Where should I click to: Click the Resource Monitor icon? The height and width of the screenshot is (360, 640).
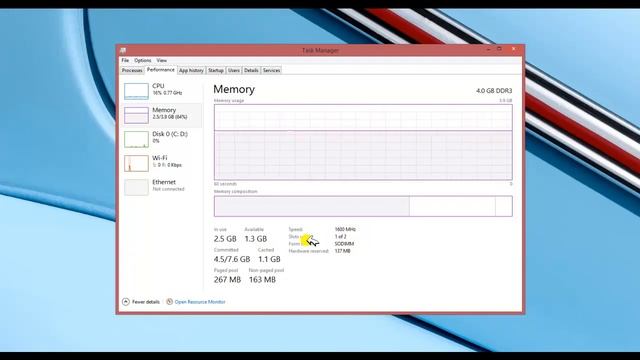point(169,302)
